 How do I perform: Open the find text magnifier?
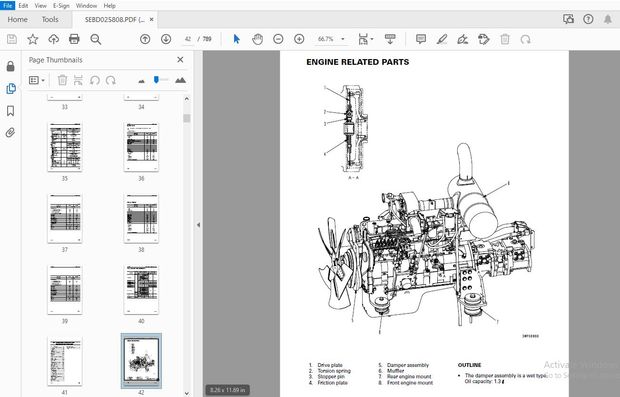tap(95, 39)
